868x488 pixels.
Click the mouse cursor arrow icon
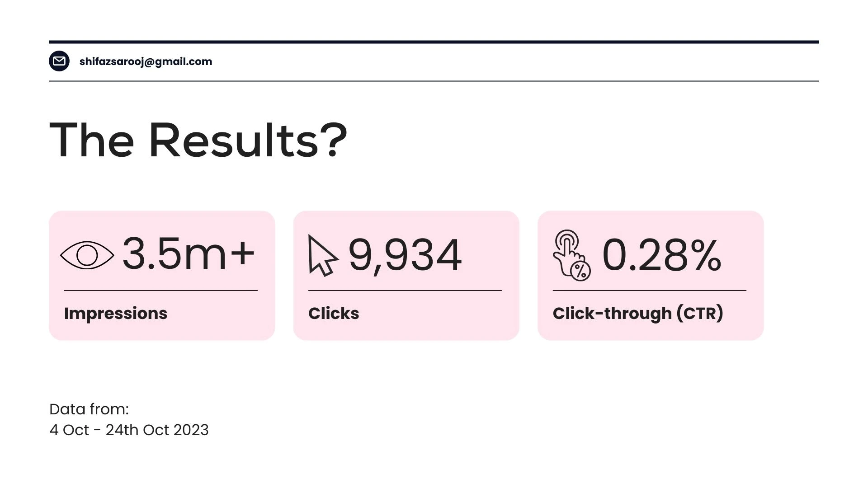(x=323, y=255)
